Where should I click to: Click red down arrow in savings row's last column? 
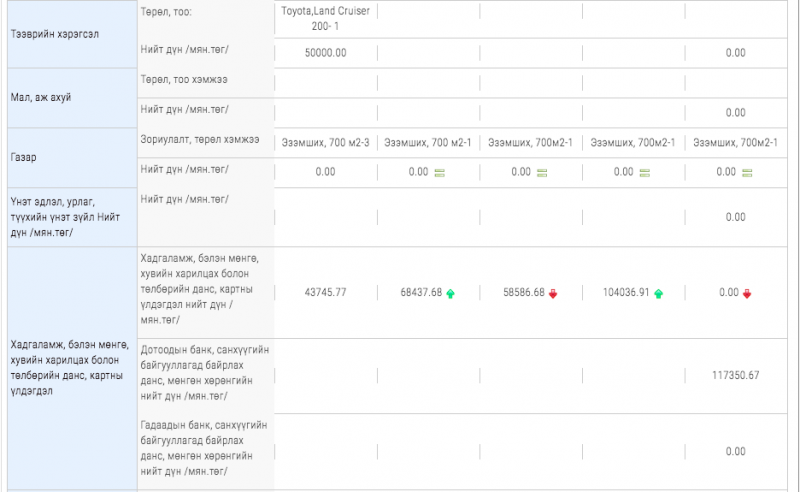[748, 293]
